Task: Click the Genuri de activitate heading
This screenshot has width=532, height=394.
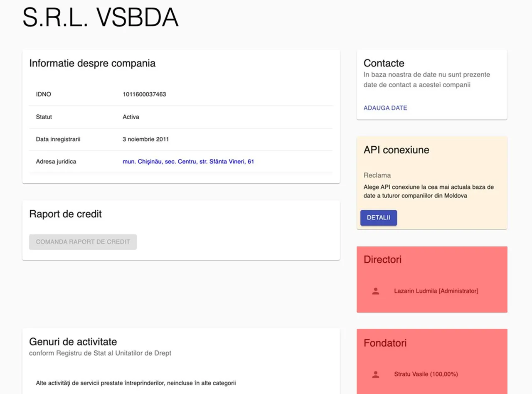Action: tap(73, 342)
